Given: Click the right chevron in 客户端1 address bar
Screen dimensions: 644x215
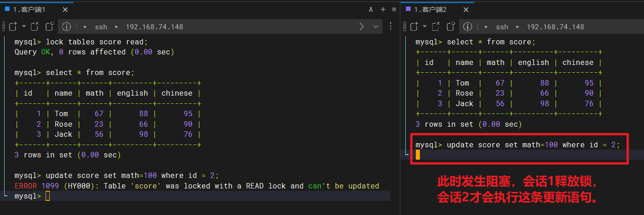Looking at the screenshot, I should click(361, 27).
